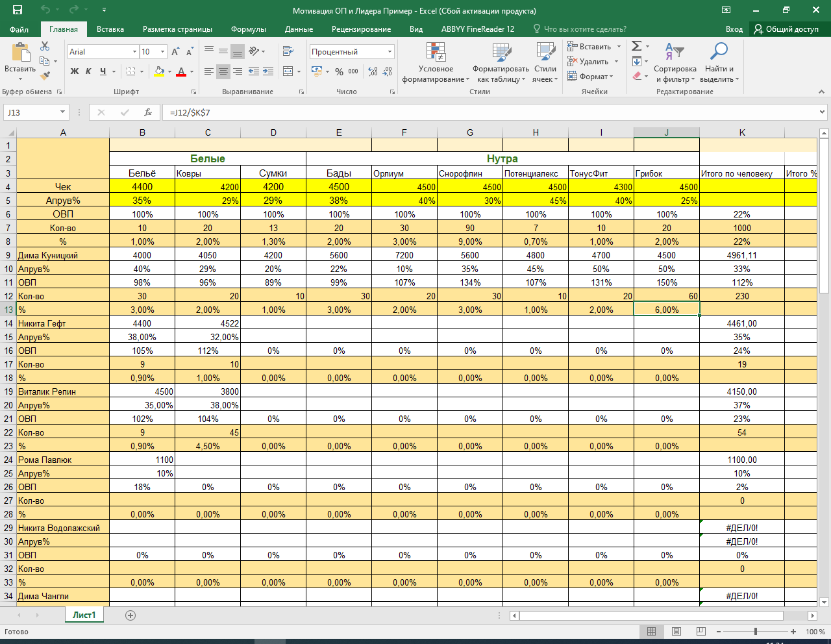Click the Save floppy disk icon

pyautogui.click(x=17, y=10)
